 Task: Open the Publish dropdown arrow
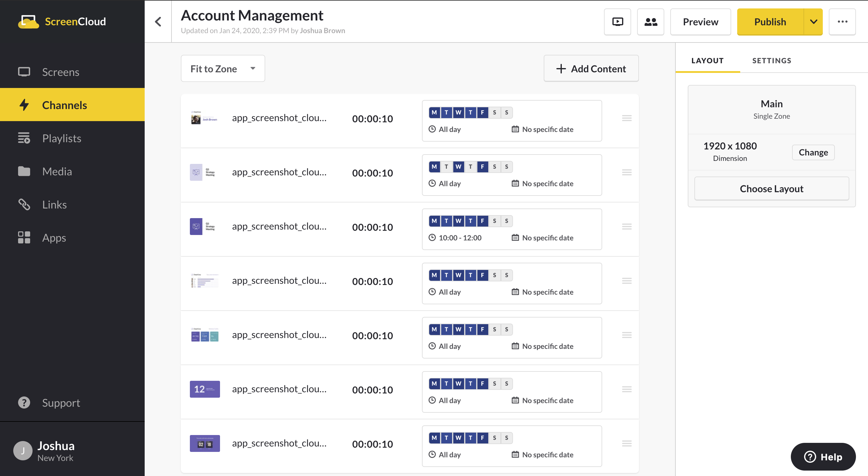click(x=813, y=22)
